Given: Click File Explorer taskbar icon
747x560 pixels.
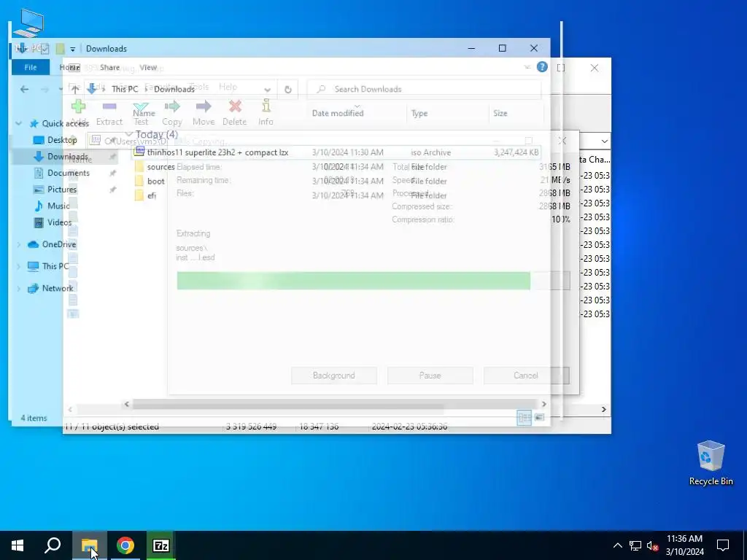Looking at the screenshot, I should tap(89, 545).
